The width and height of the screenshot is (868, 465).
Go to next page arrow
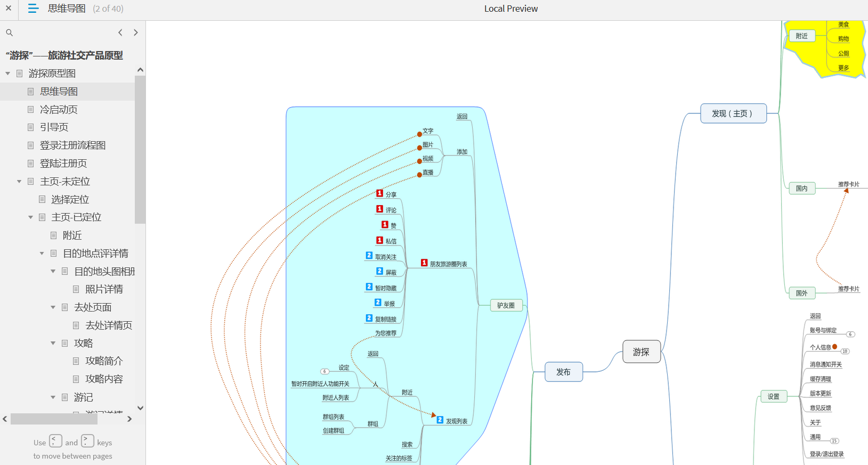coord(136,32)
